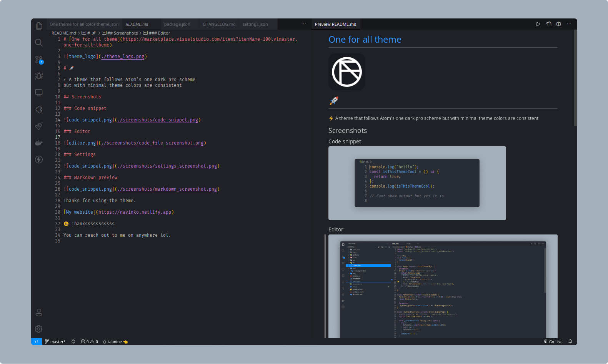Open the preview pane's more actions menu
608x364 pixels.
[569, 24]
